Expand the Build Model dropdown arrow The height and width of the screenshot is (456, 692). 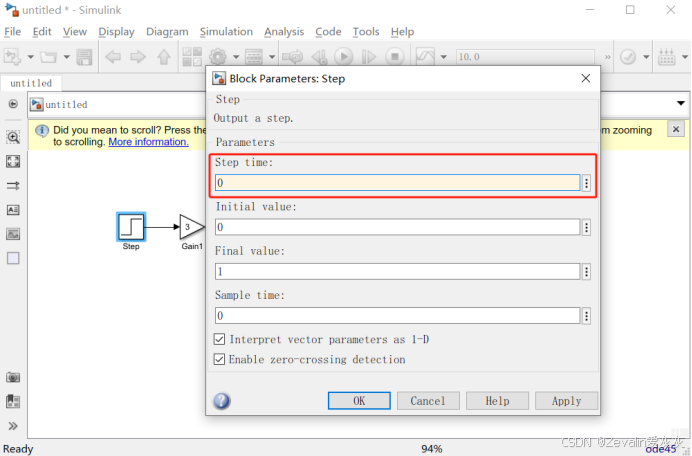tap(685, 57)
